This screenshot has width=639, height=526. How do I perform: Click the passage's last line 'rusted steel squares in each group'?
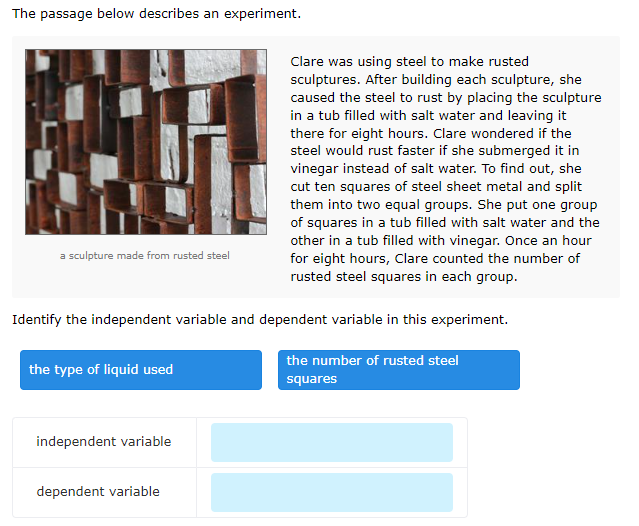coord(403,276)
